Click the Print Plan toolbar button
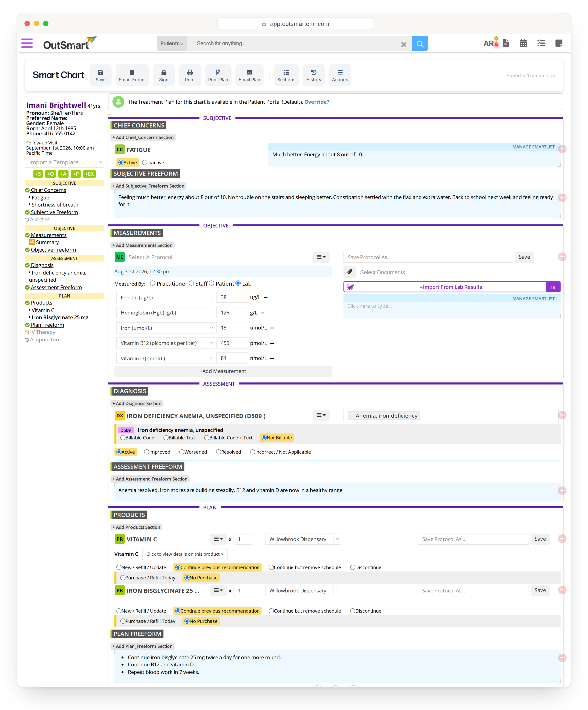588x710 pixels. (218, 75)
